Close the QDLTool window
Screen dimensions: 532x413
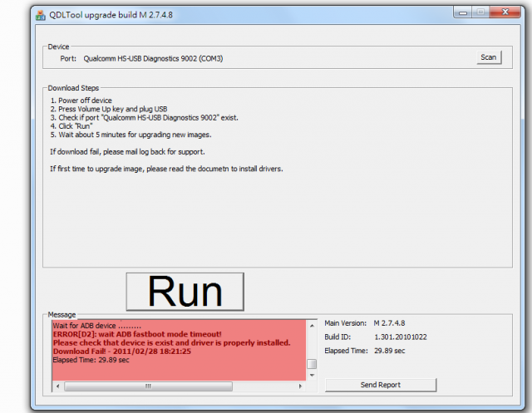[505, 12]
